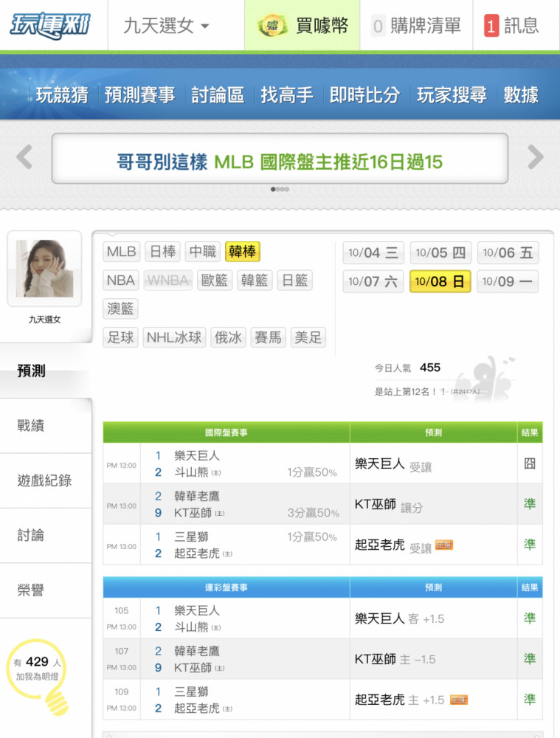Image resolution: width=560 pixels, height=738 pixels.
Task: Open the 預測 sidebar tab
Action: [x=46, y=371]
